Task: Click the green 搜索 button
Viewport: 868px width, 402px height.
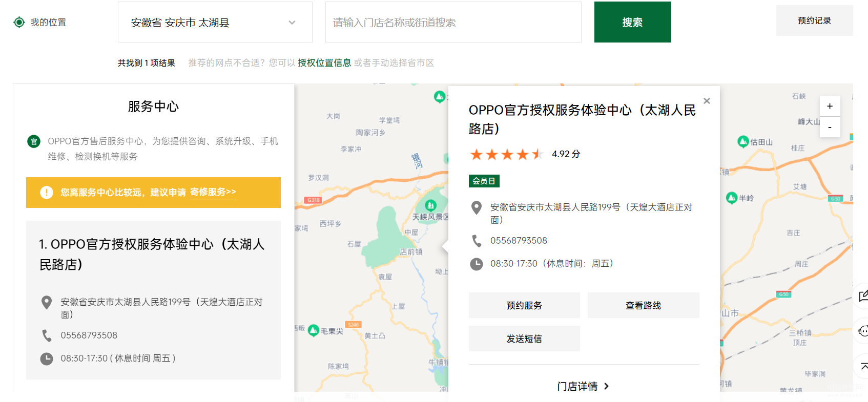Action: pyautogui.click(x=632, y=22)
